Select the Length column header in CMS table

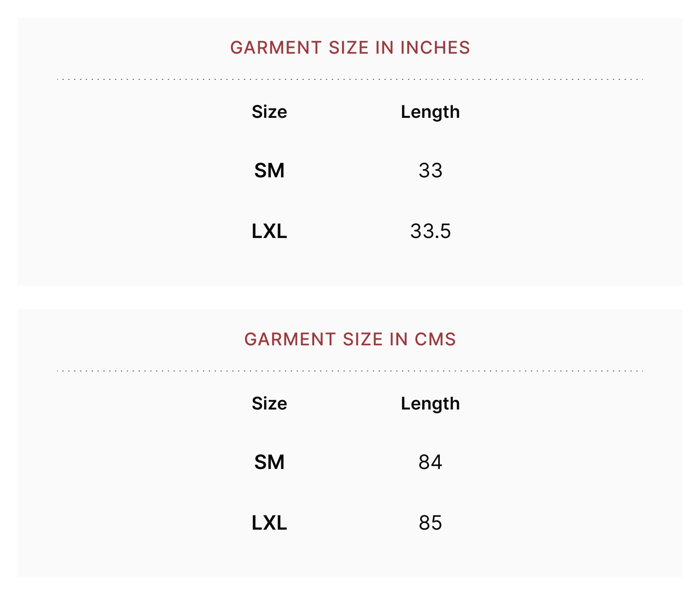[430, 404]
